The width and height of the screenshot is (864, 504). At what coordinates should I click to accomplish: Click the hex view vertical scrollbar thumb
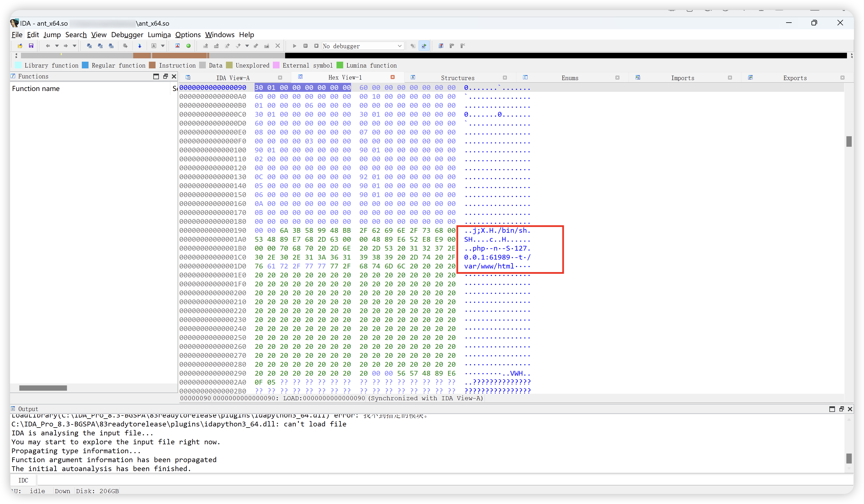[849, 141]
